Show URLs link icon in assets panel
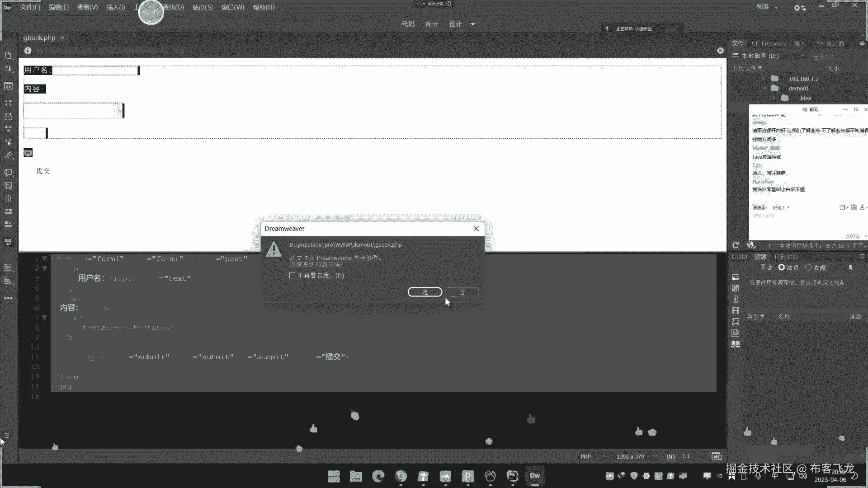The image size is (868, 488). click(x=736, y=299)
